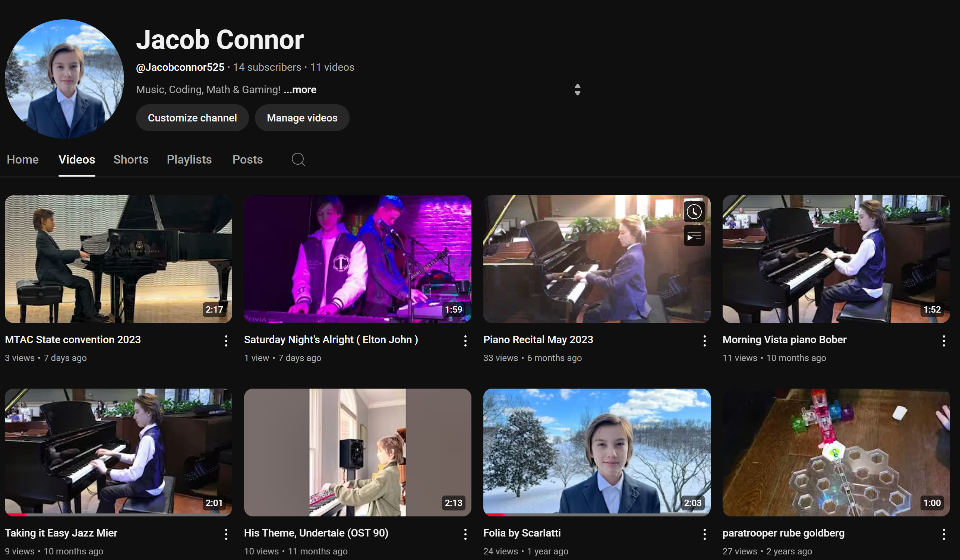Switch to the Shorts tab

131,159
